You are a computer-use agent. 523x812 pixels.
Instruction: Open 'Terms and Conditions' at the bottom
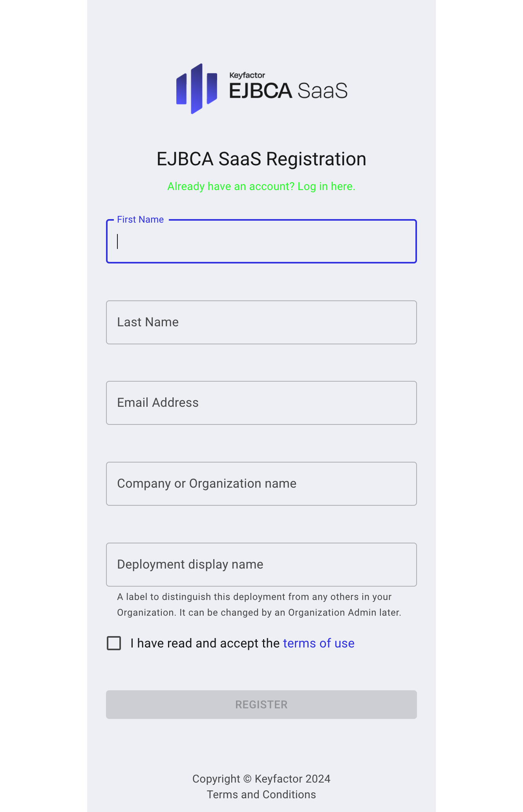[261, 794]
